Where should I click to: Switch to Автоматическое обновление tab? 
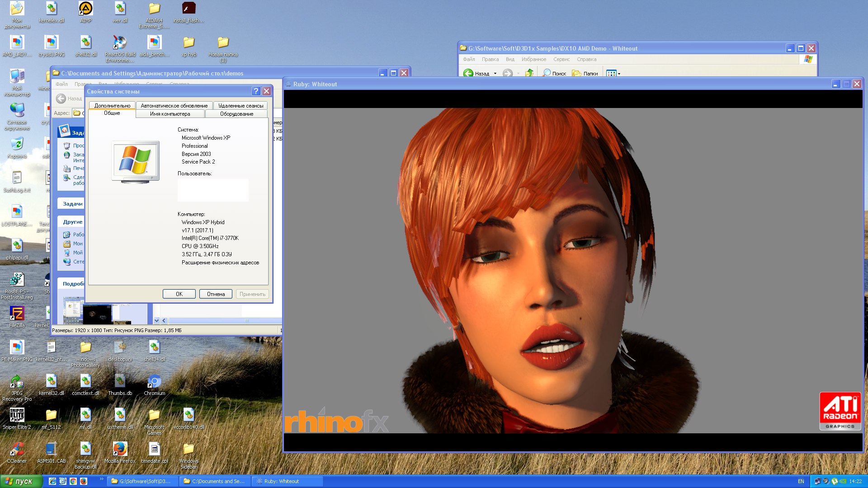tap(174, 106)
